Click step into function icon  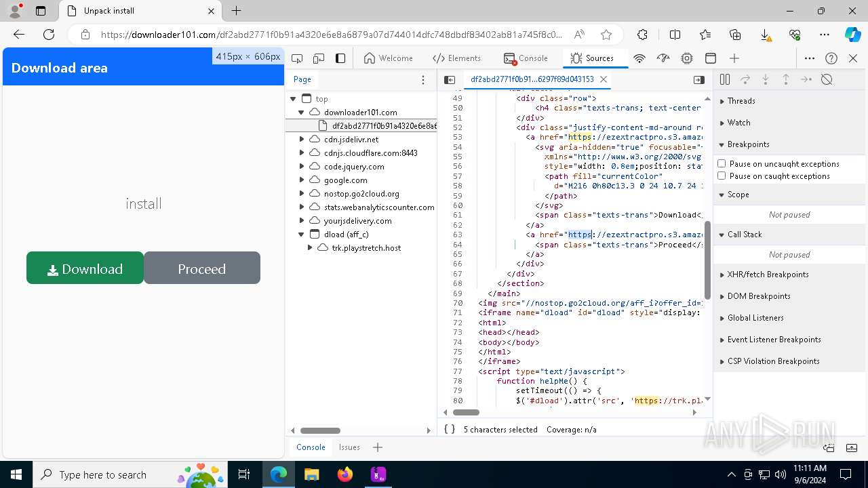pos(766,79)
